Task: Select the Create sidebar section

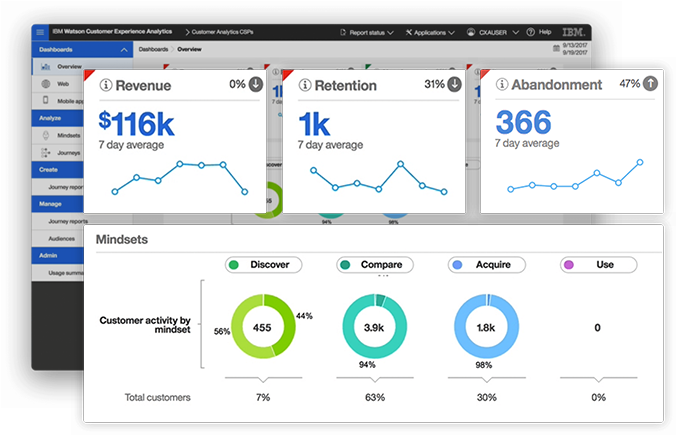Action: [x=57, y=169]
